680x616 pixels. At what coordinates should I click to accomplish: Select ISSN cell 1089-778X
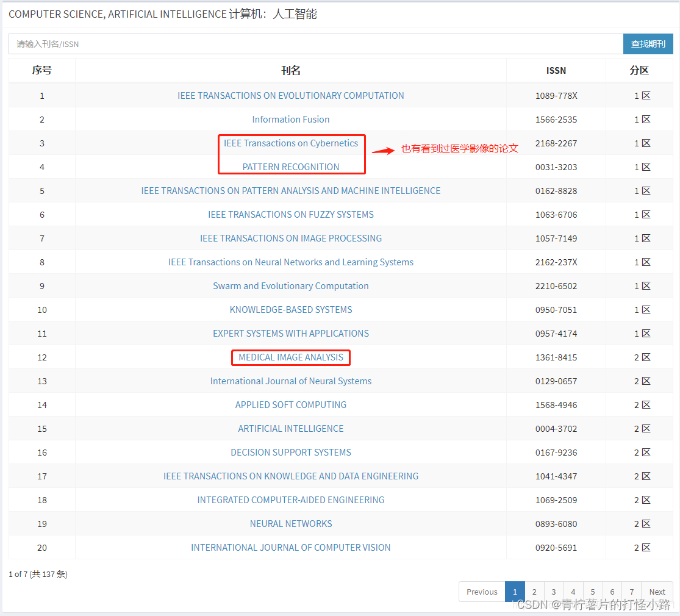click(x=556, y=95)
